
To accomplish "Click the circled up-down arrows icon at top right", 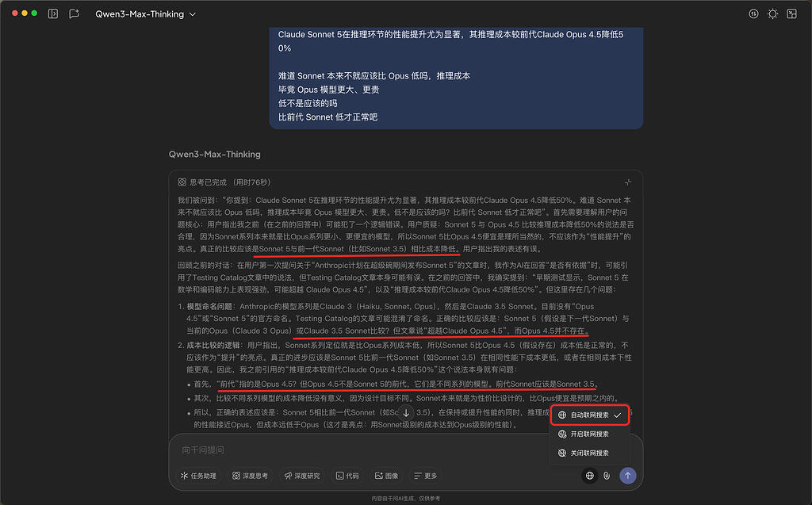I will 753,14.
